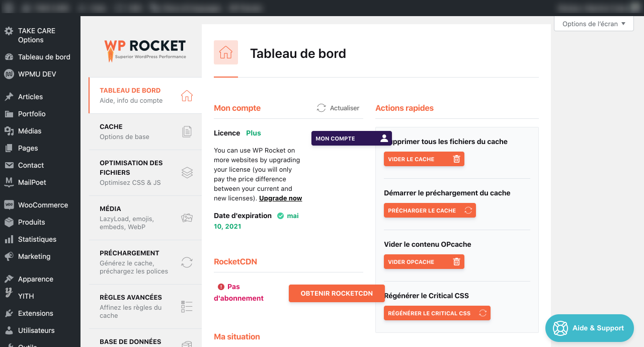Expand the Options de l'écran dropdown
644x347 pixels.
pyautogui.click(x=594, y=24)
